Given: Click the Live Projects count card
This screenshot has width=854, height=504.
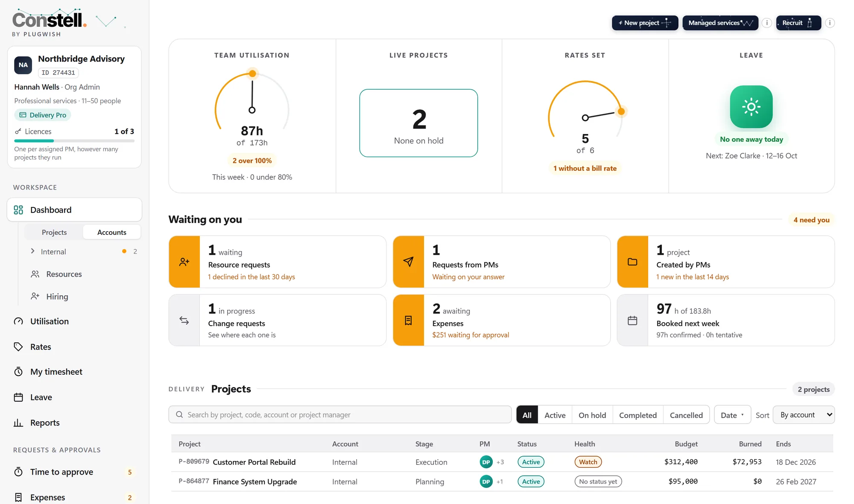Looking at the screenshot, I should pyautogui.click(x=418, y=123).
